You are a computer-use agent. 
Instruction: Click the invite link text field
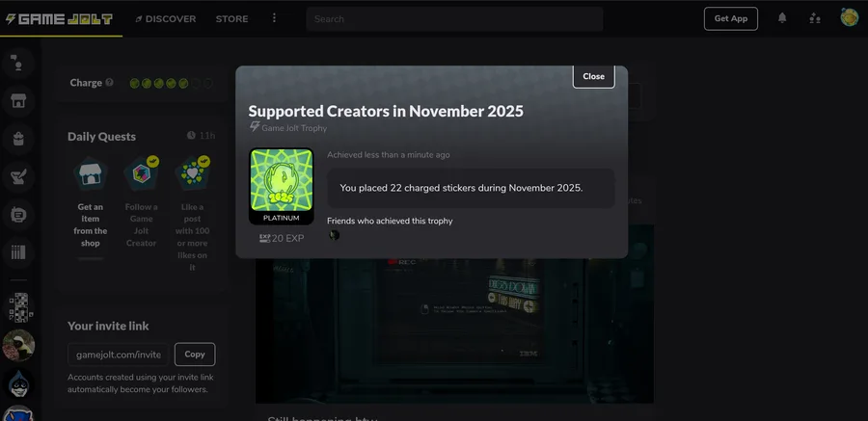119,355
